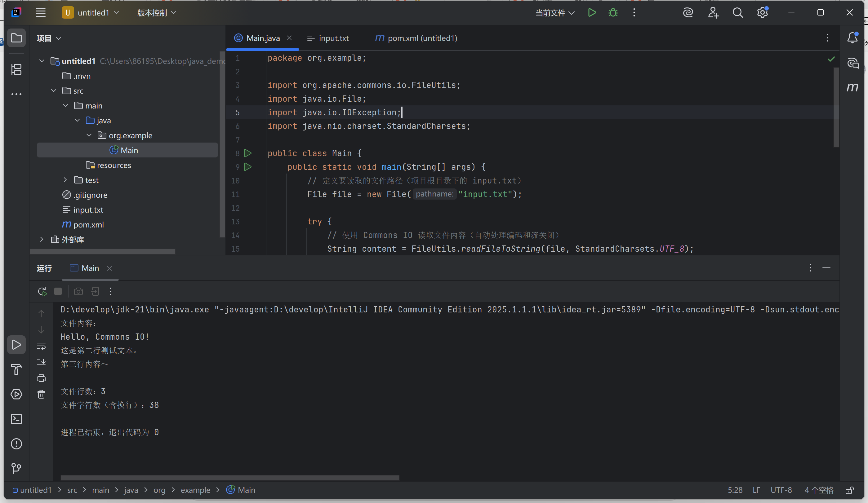The image size is (868, 503).
Task: Click the example breadcrumb in navigation bar
Action: pos(195,490)
